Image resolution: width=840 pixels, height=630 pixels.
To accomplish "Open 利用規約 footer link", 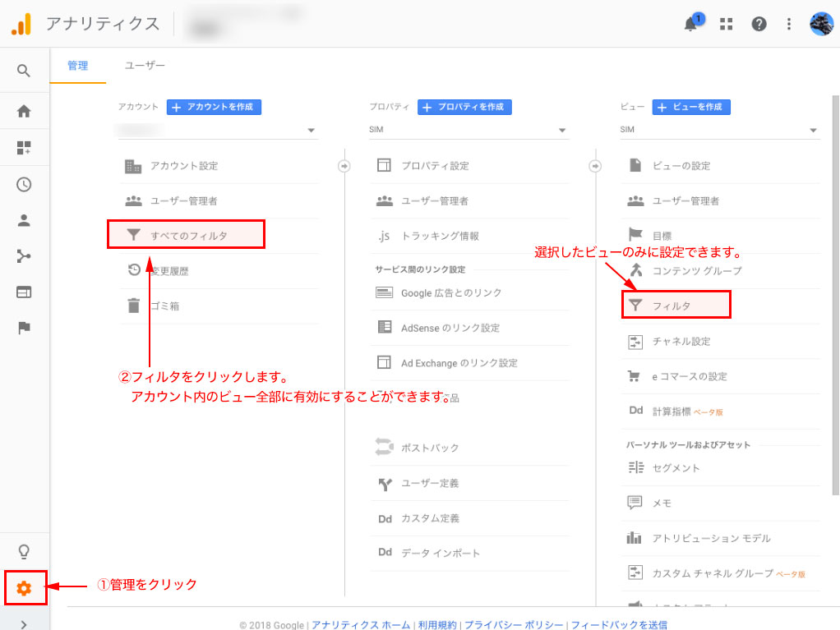I will click(437, 624).
